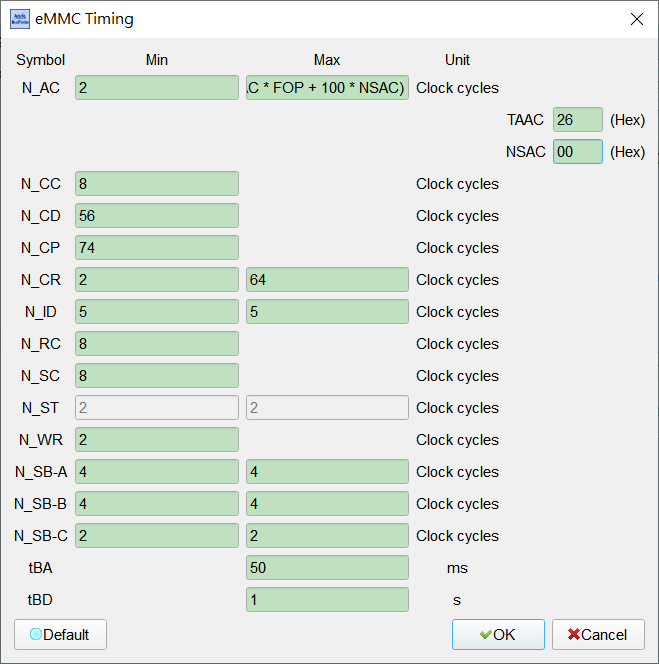Click the N_ST symbol label
Image resolution: width=659 pixels, height=664 pixels.
click(41, 407)
